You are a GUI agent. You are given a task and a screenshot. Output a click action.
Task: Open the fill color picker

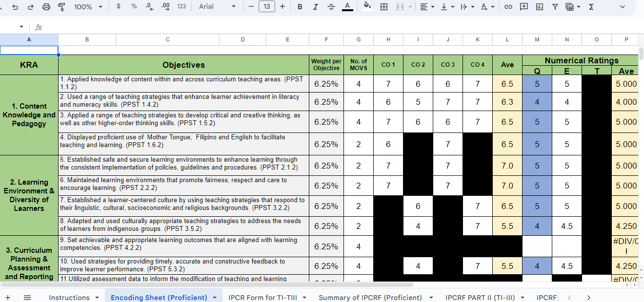367,6
